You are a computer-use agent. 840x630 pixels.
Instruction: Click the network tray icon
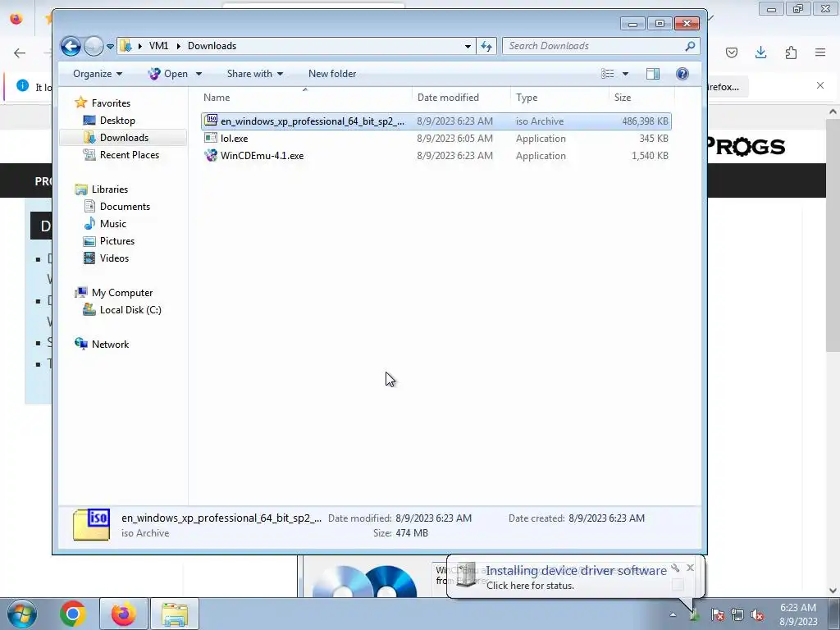(737, 614)
